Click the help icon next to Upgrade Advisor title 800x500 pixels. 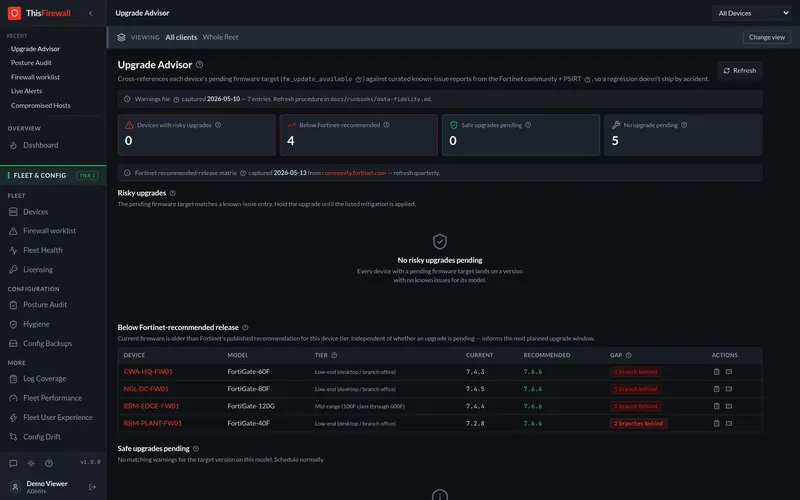tap(199, 64)
